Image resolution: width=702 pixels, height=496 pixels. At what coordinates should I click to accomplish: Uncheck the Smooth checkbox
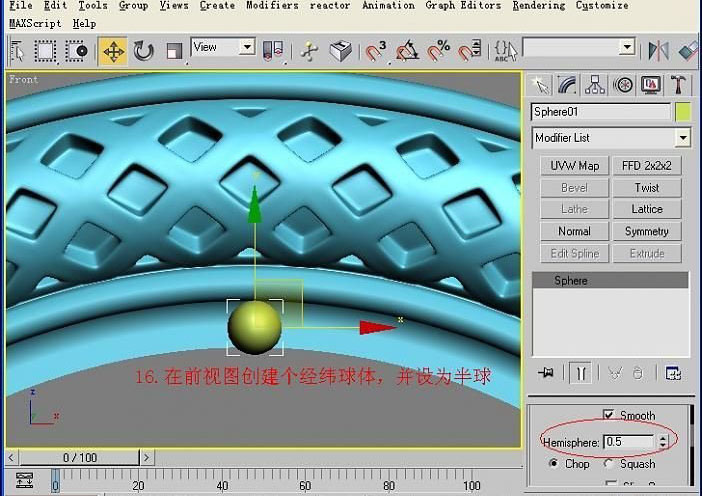click(x=608, y=415)
